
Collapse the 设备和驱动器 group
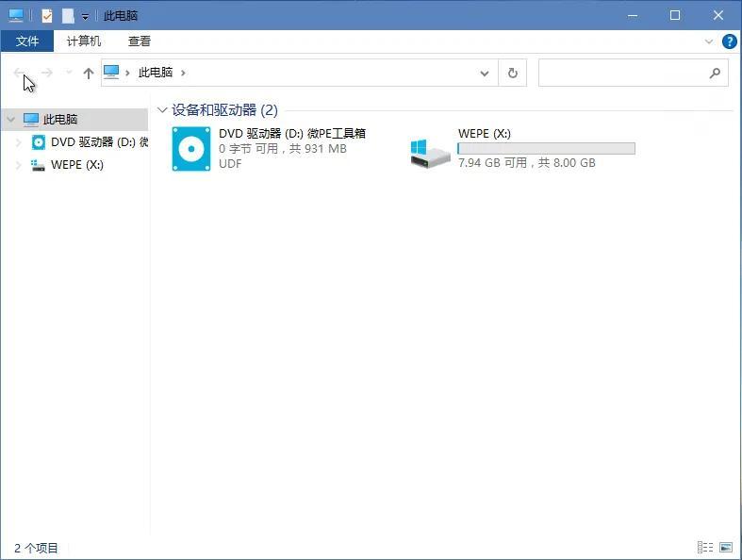[162, 110]
